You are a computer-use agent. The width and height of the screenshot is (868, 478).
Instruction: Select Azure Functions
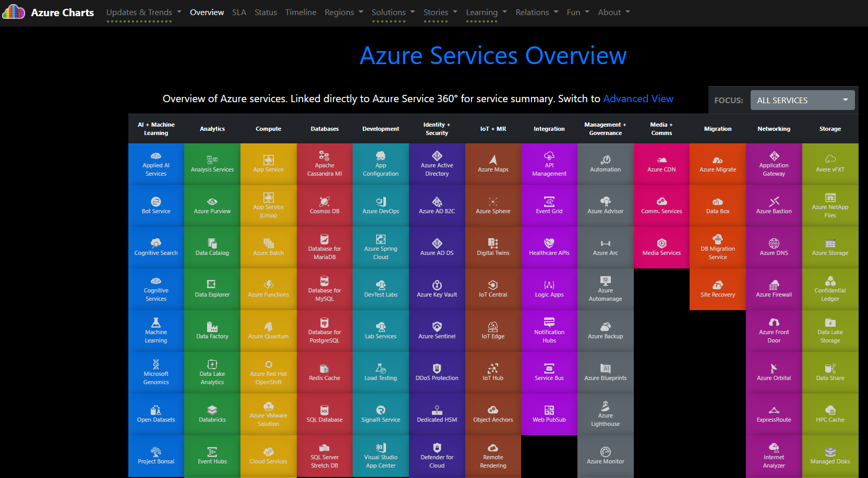(268, 289)
